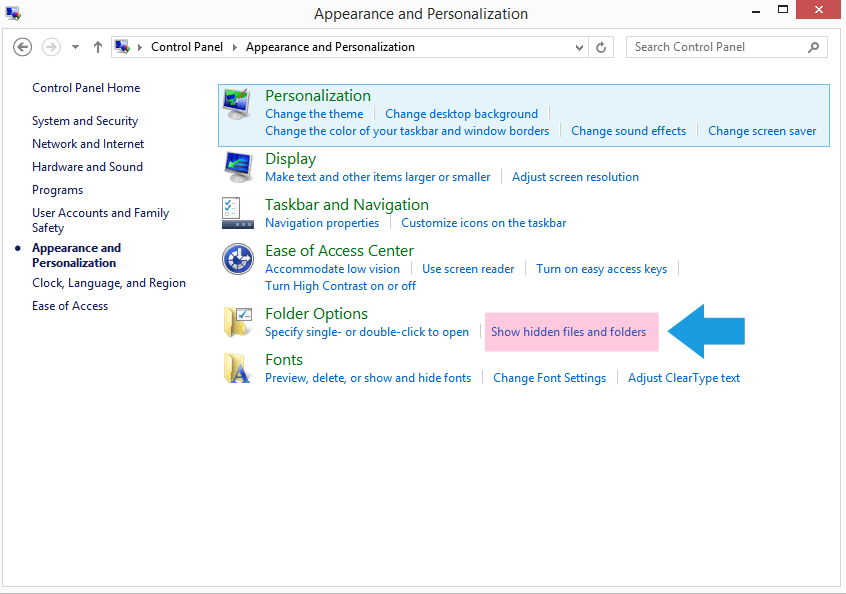Open Programs category

coord(58,190)
